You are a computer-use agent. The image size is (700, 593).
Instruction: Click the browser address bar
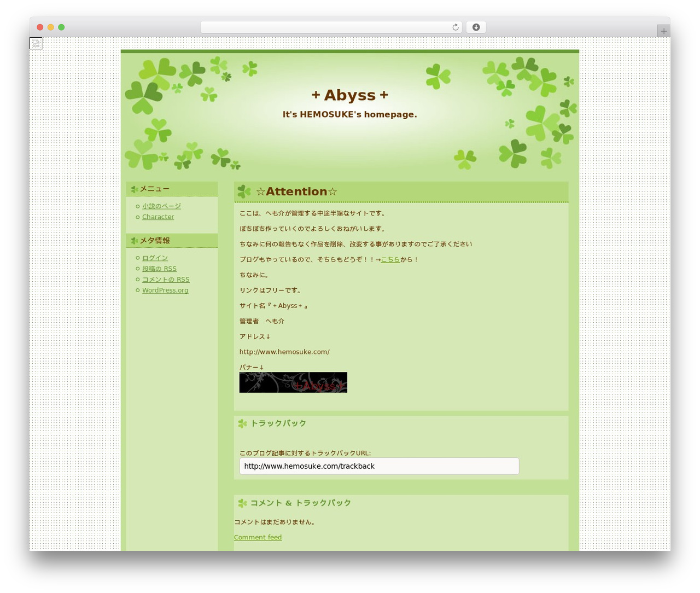(x=331, y=27)
